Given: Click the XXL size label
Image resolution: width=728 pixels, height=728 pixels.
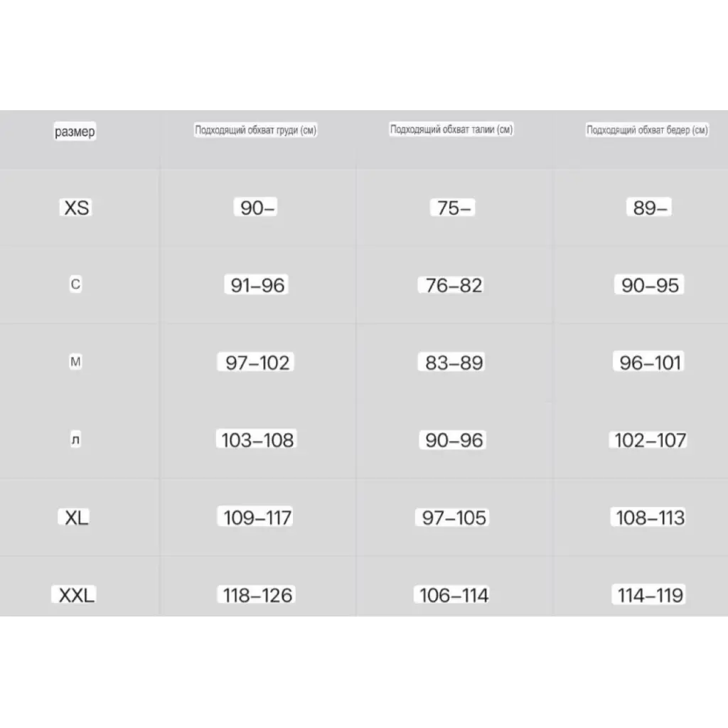Looking at the screenshot, I should (76, 595).
